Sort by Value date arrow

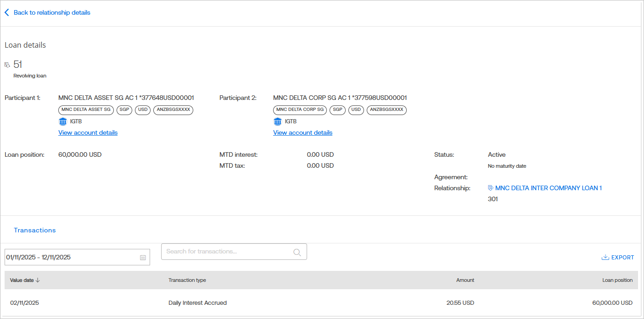38,280
